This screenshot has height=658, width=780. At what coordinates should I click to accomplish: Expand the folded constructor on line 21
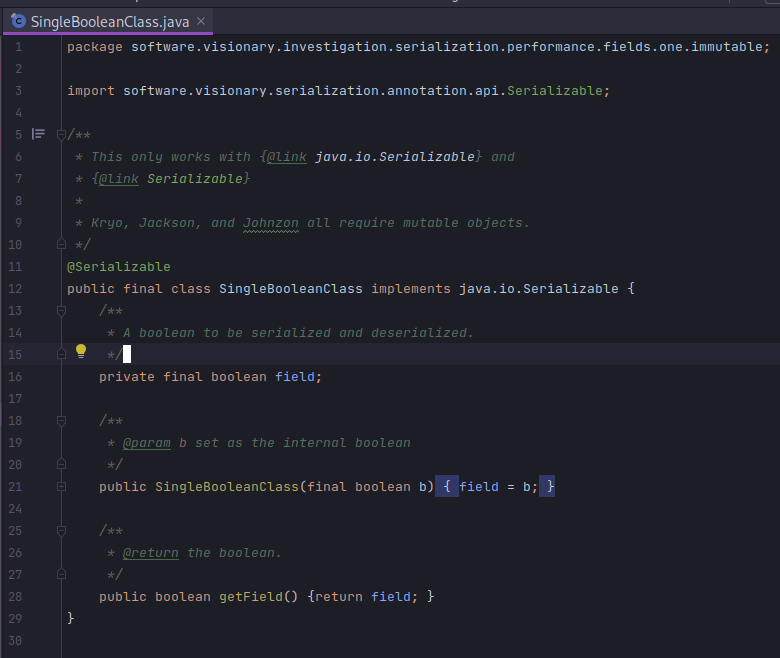61,486
